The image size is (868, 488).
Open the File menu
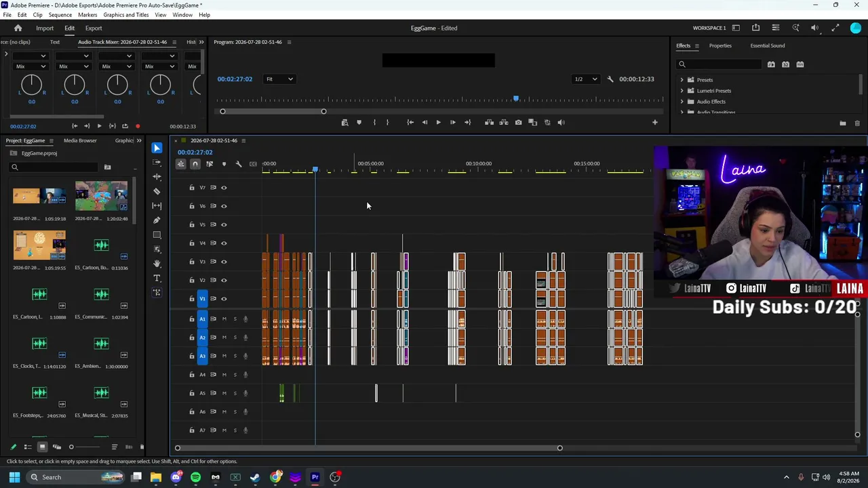tap(7, 15)
